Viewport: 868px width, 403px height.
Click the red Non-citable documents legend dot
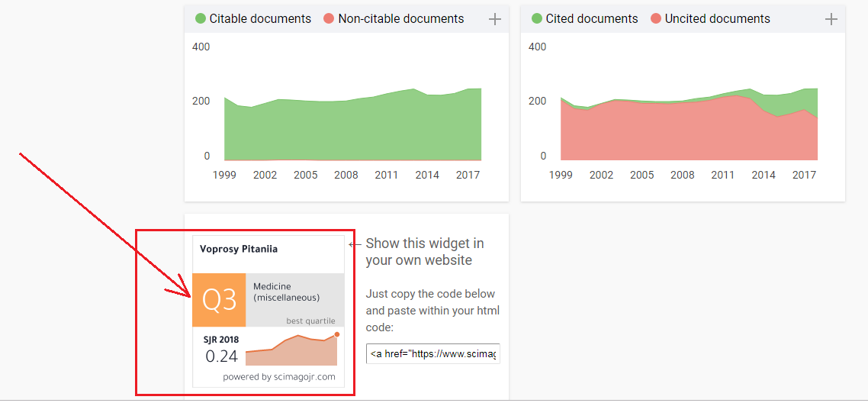pos(329,19)
